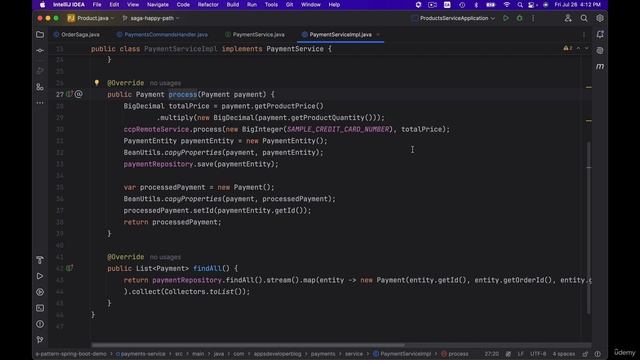Image resolution: width=640 pixels, height=360 pixels.
Task: Open the Notifications bell in right sidebar
Action: tap(600, 35)
